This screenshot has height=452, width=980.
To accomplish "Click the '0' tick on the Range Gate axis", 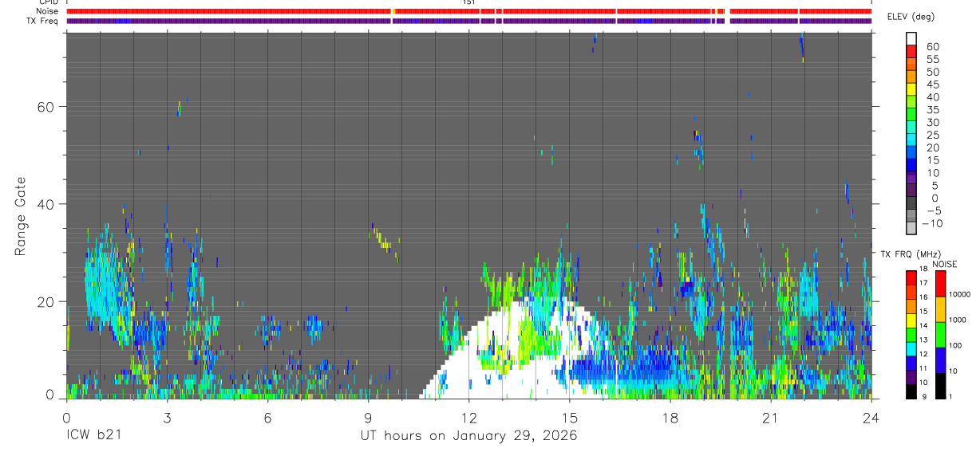I will pos(50,395).
